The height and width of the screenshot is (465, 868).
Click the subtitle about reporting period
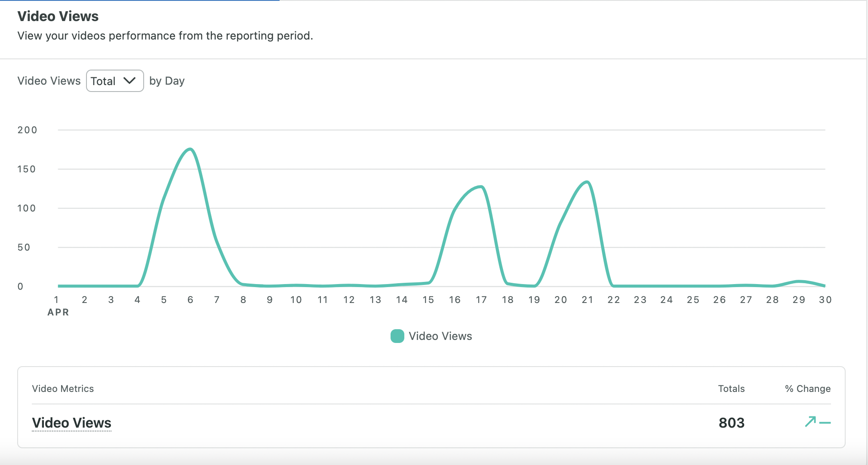(x=165, y=36)
